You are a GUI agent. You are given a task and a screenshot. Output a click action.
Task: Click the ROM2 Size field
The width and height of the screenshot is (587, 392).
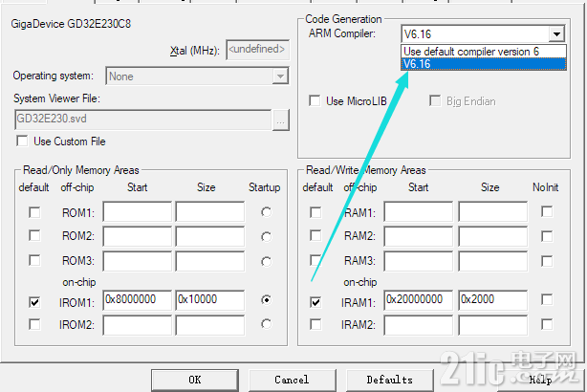click(210, 236)
